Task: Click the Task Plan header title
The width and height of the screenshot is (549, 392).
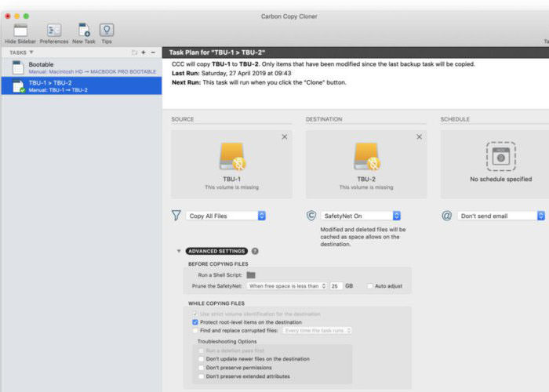Action: click(x=217, y=53)
